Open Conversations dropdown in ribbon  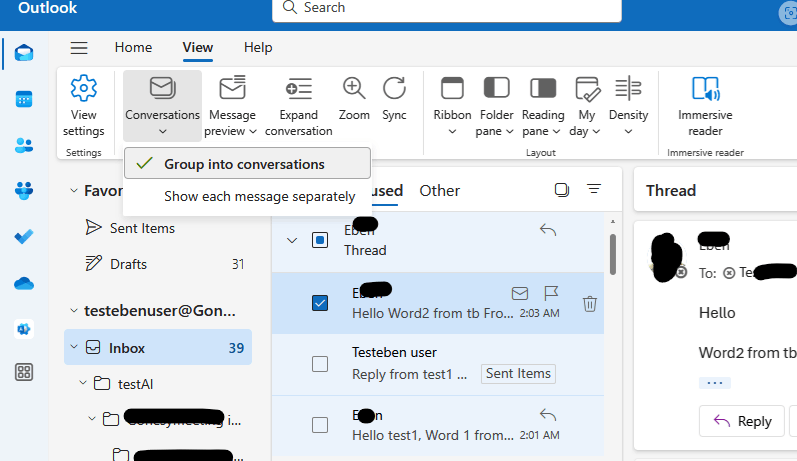(x=163, y=106)
